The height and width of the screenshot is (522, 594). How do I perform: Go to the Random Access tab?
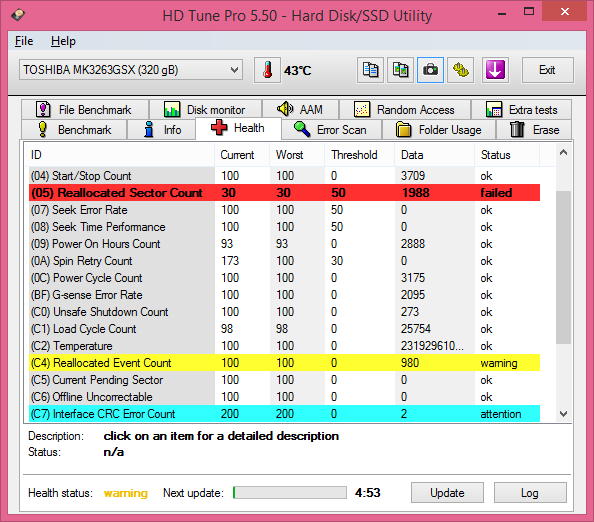(405, 110)
